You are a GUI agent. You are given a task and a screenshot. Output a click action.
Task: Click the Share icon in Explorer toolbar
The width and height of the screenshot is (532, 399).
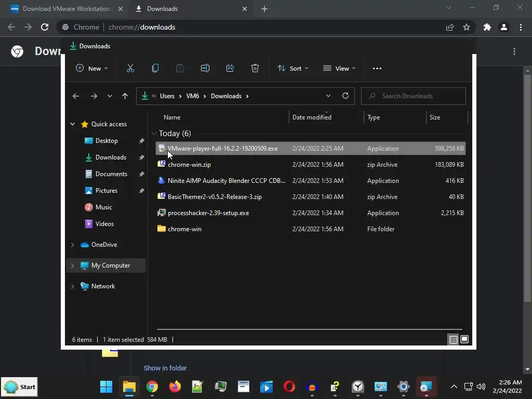(230, 68)
